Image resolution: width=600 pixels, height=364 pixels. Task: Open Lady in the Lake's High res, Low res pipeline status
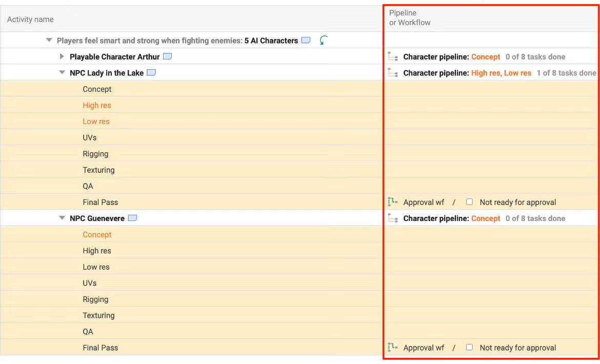click(501, 73)
